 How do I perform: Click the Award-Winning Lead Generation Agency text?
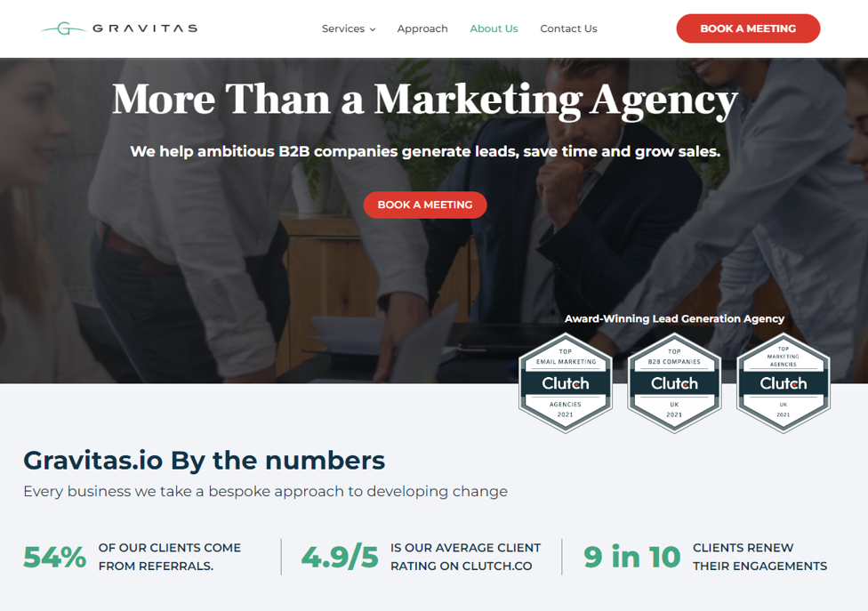pyautogui.click(x=674, y=318)
